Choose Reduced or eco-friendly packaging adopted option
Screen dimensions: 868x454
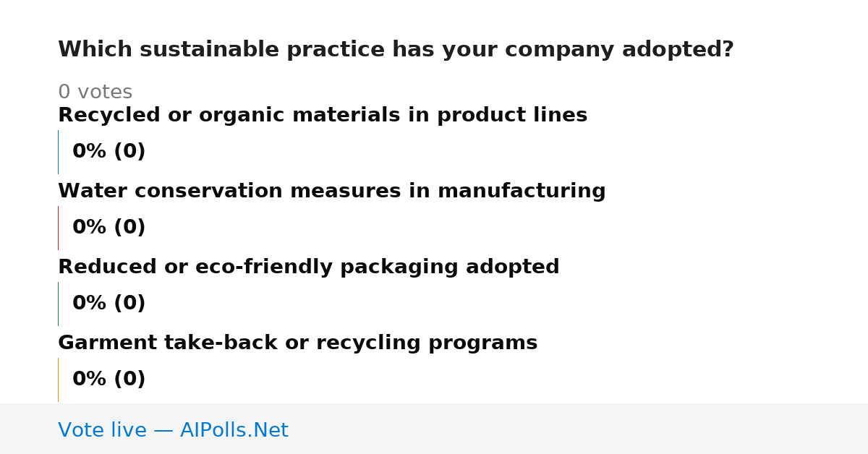pos(309,267)
